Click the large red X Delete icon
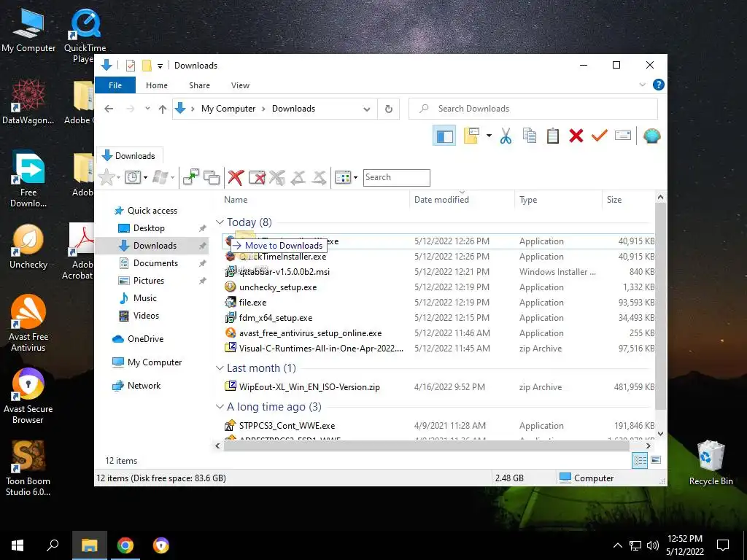Viewport: 747px width, 560px height. tap(576, 136)
